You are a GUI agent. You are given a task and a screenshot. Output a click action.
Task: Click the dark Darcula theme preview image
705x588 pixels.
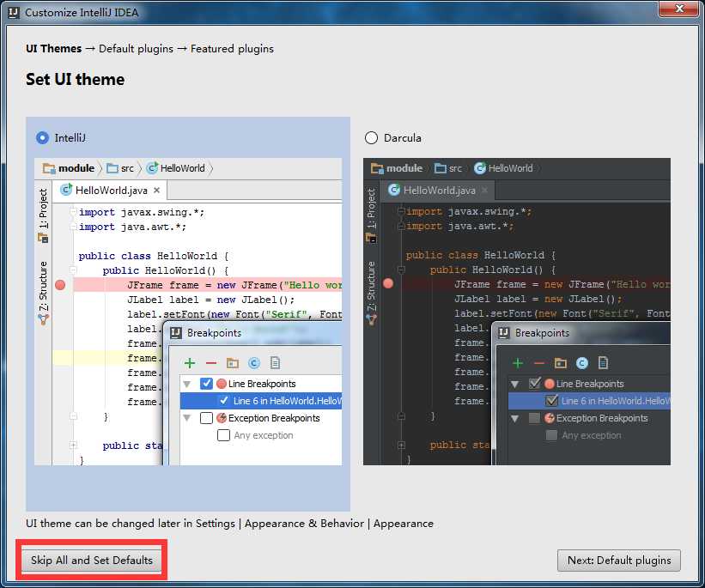(x=517, y=312)
